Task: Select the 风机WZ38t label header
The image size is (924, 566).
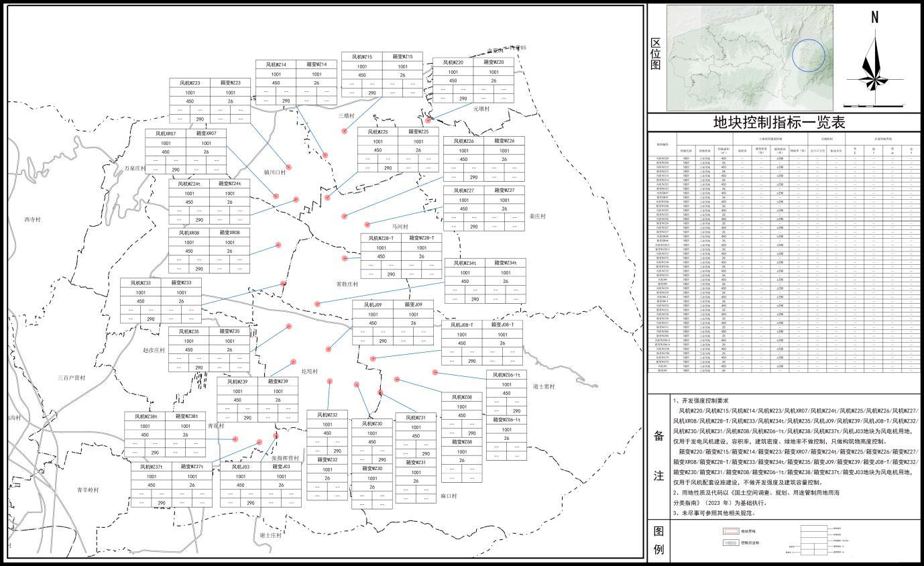Action: click(144, 416)
